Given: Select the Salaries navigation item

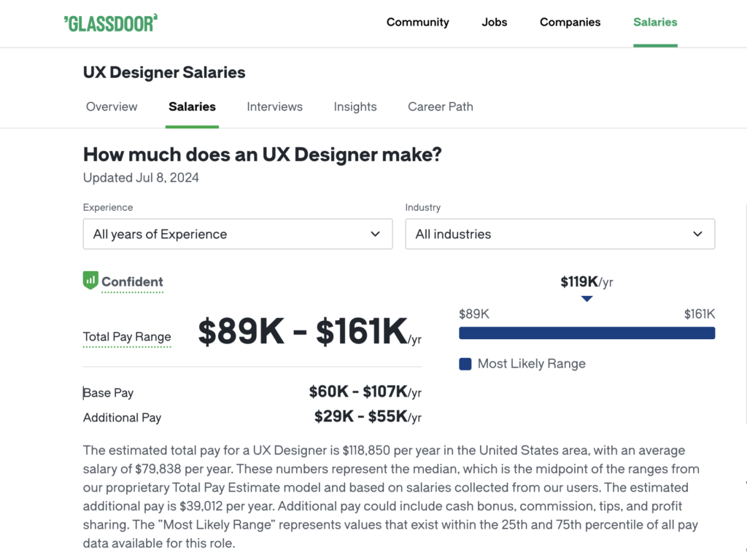Looking at the screenshot, I should [x=655, y=22].
